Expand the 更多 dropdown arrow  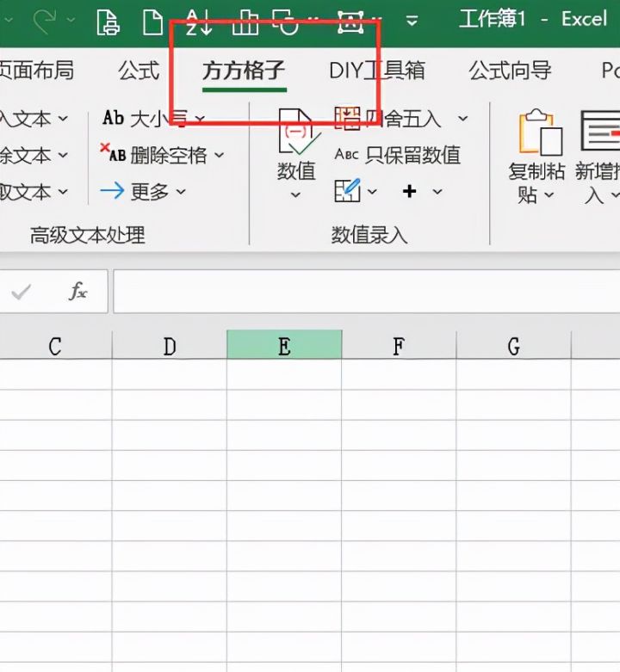(x=181, y=192)
